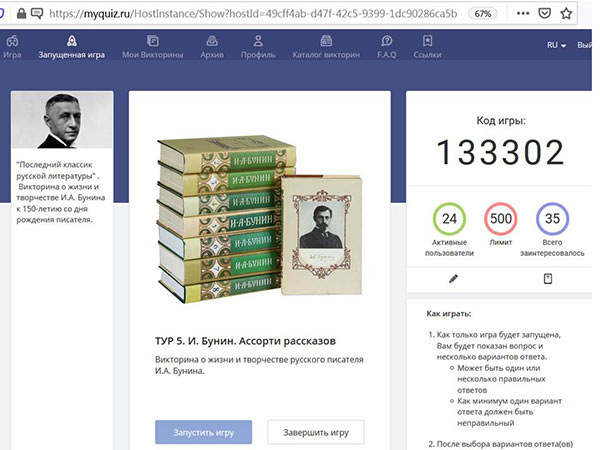Open Запущенная игра rocket tab
Screen dimensions: 600x450
click(71, 41)
